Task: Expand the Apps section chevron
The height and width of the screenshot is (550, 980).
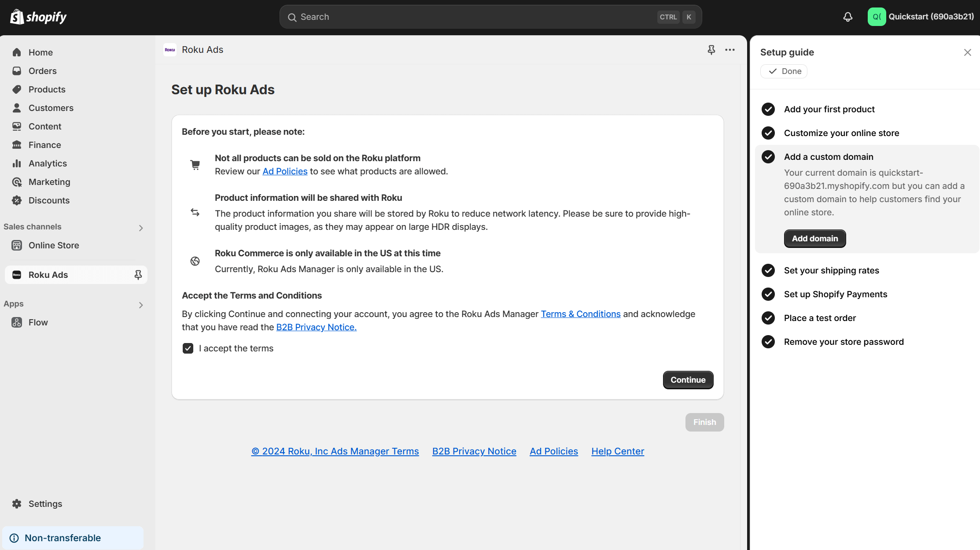Action: click(x=141, y=305)
